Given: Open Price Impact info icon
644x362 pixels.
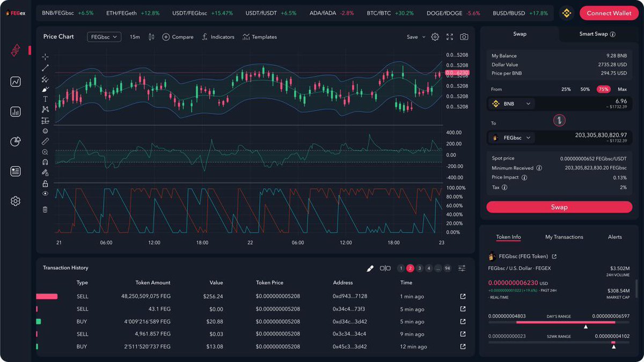Looking at the screenshot, I should 524,178.
